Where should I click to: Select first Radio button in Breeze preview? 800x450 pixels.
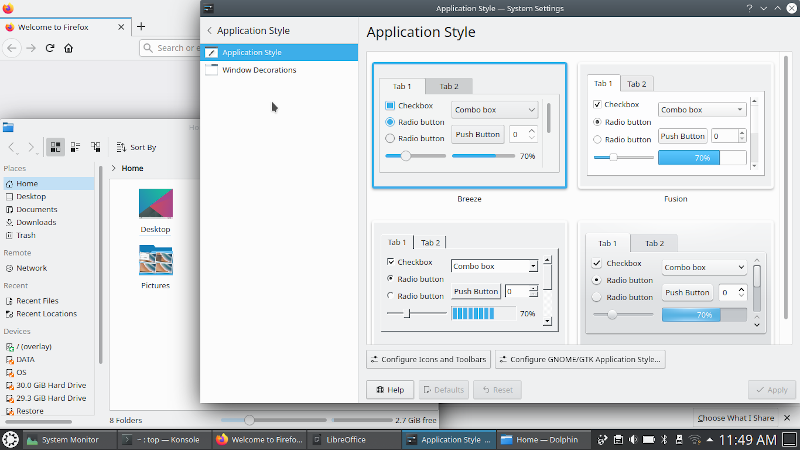390,122
